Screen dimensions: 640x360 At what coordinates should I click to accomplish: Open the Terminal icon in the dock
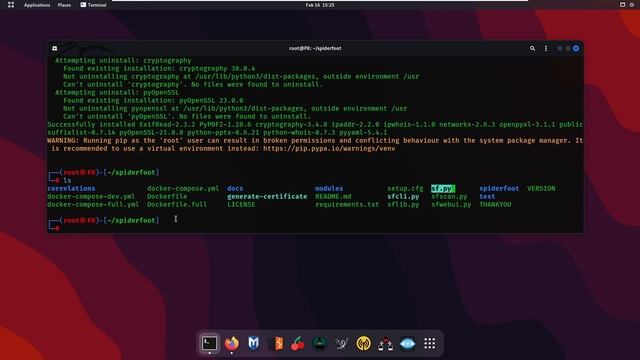pos(209,343)
